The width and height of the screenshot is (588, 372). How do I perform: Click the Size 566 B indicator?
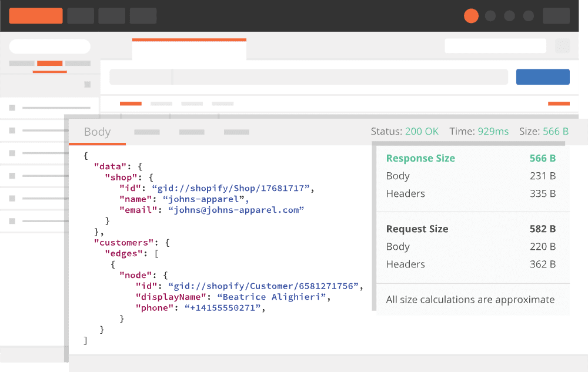click(x=544, y=132)
